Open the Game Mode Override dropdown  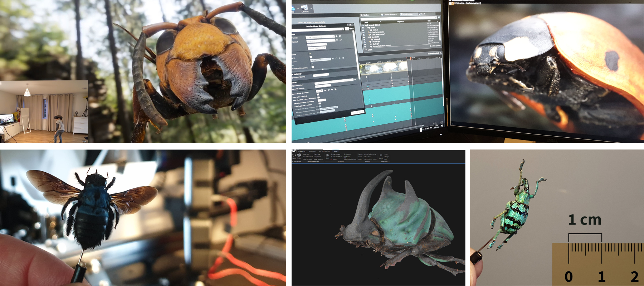(x=319, y=91)
